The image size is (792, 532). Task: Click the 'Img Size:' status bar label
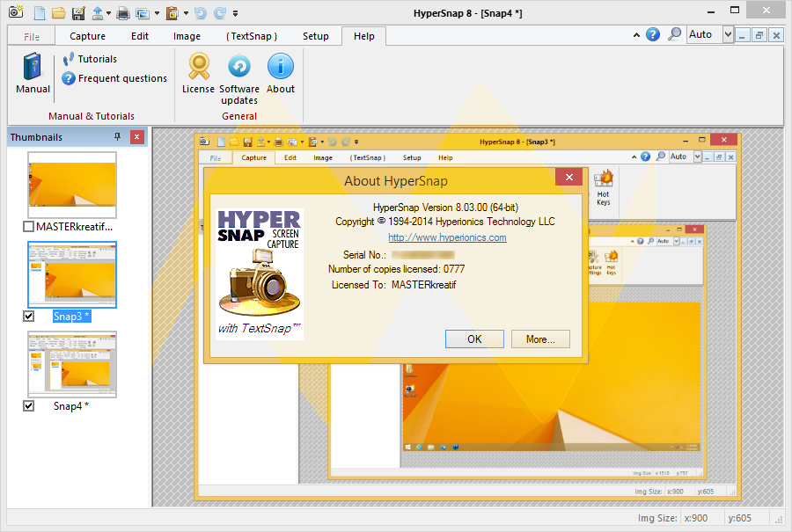(x=657, y=518)
